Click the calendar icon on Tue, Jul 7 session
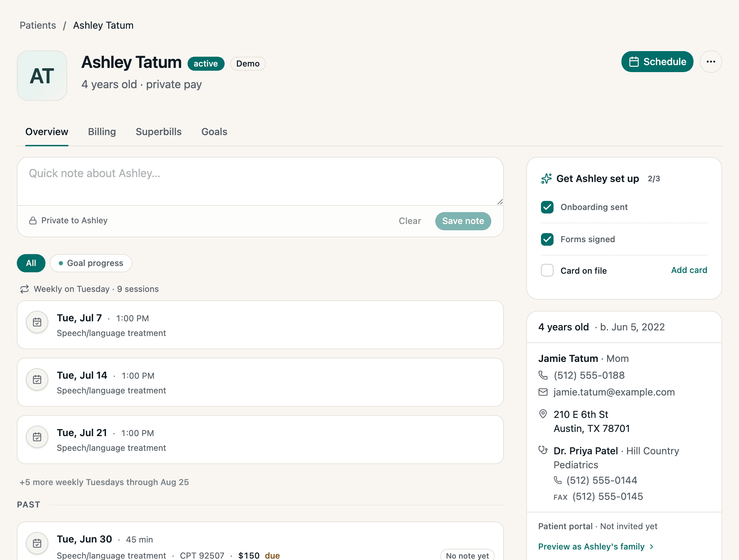This screenshot has width=739, height=560. coord(37,322)
